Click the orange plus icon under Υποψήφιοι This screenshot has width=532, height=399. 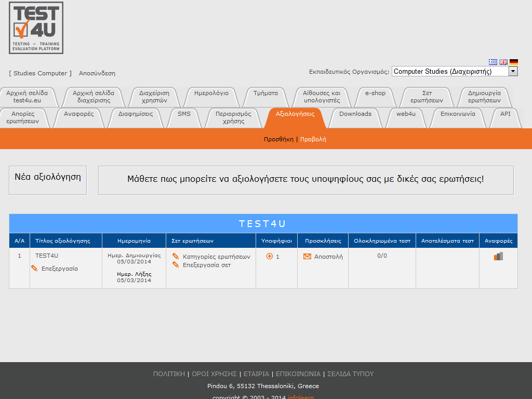(x=270, y=256)
